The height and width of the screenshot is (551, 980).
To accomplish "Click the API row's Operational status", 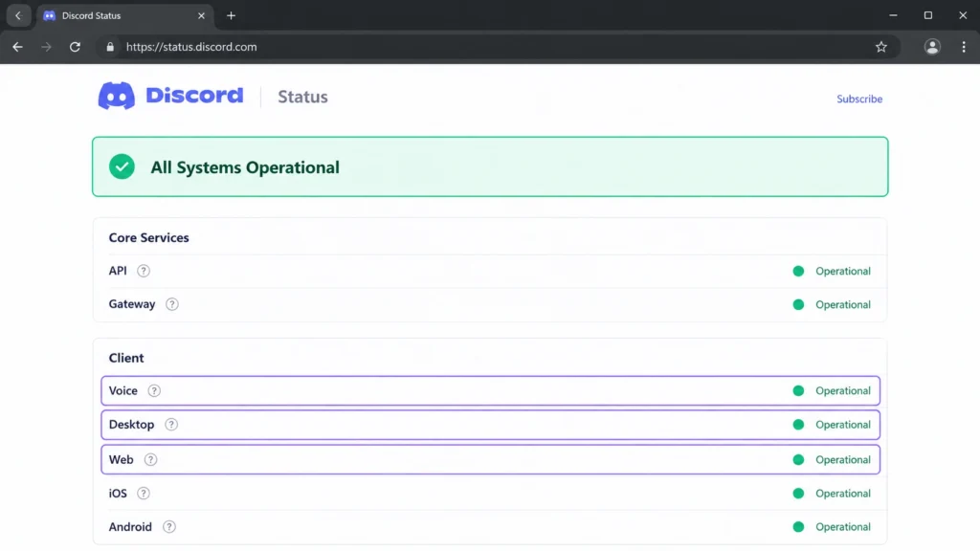I will pyautogui.click(x=832, y=271).
